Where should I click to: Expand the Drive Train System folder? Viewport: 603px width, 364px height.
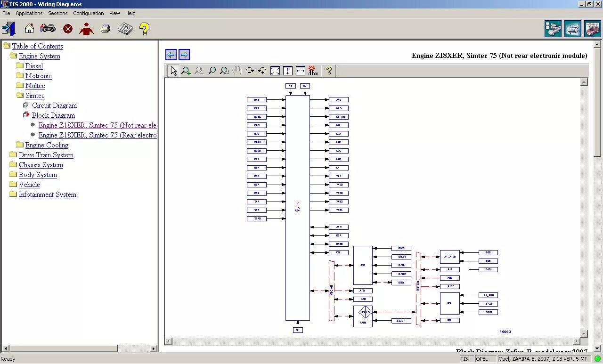click(x=13, y=154)
